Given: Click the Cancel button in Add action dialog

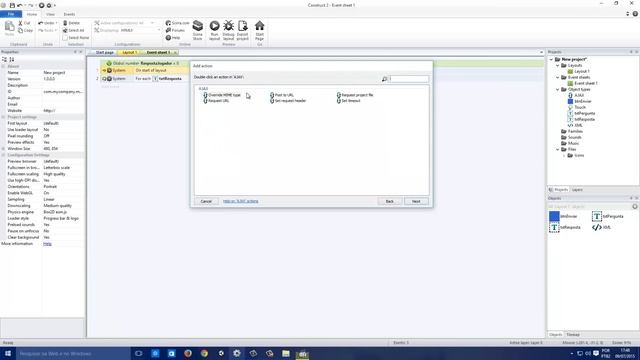Looking at the screenshot, I should coord(206,201).
